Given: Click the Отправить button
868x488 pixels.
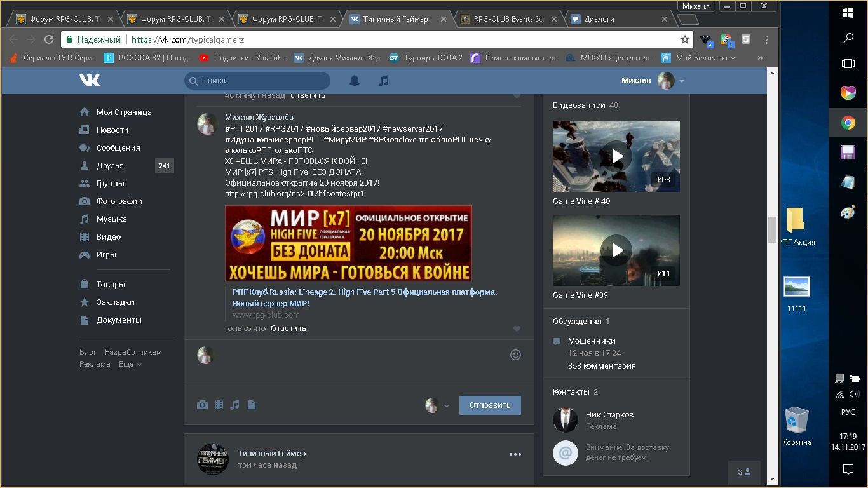Looking at the screenshot, I should [x=490, y=405].
